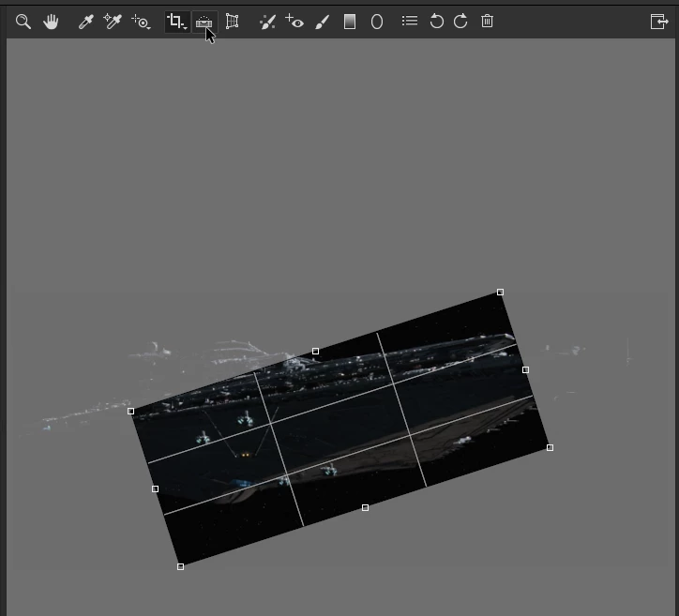Choose the Color Sampler tool

(113, 22)
